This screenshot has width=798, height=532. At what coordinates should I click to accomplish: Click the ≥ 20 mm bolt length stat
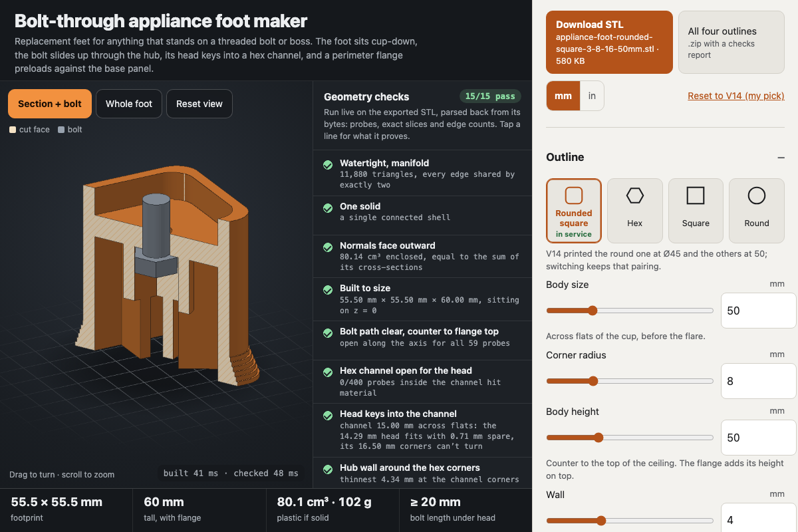(x=465, y=510)
